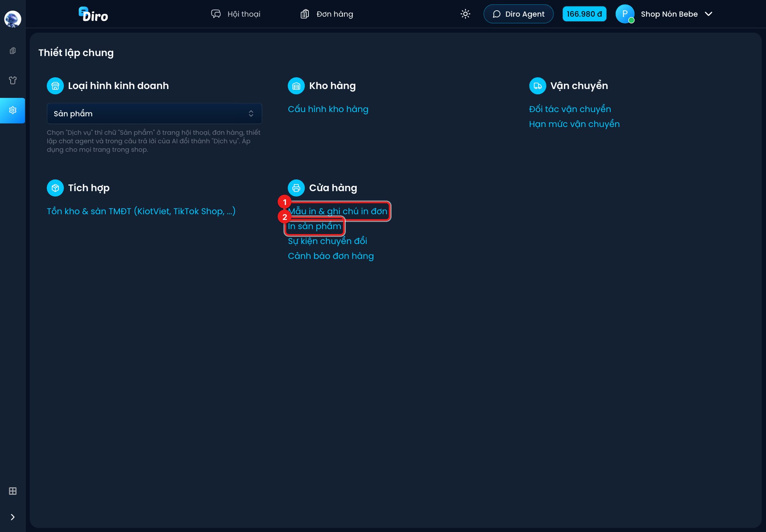Click the Loại hình kinh doanh store icon
The height and width of the screenshot is (532, 766).
tap(55, 86)
